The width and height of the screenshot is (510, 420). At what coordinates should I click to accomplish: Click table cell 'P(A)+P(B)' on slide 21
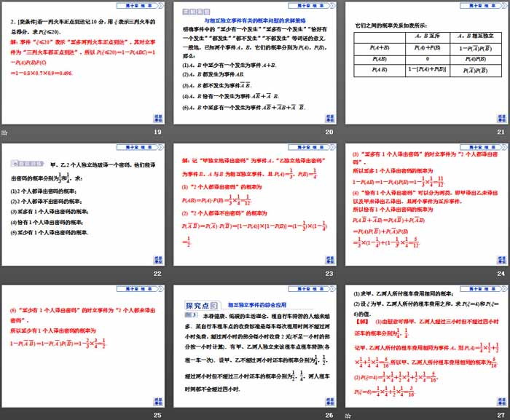click(428, 48)
